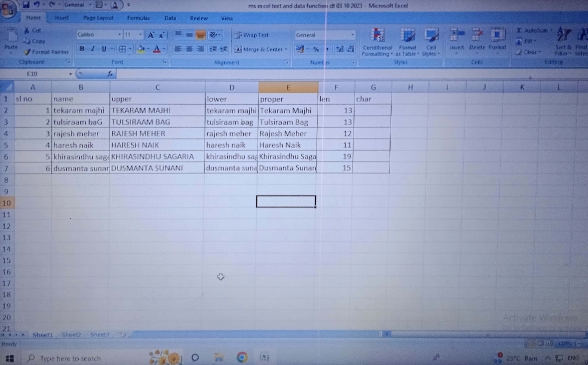The image size is (588, 365).
Task: Click the Insert Function fx icon
Action: pos(110,74)
